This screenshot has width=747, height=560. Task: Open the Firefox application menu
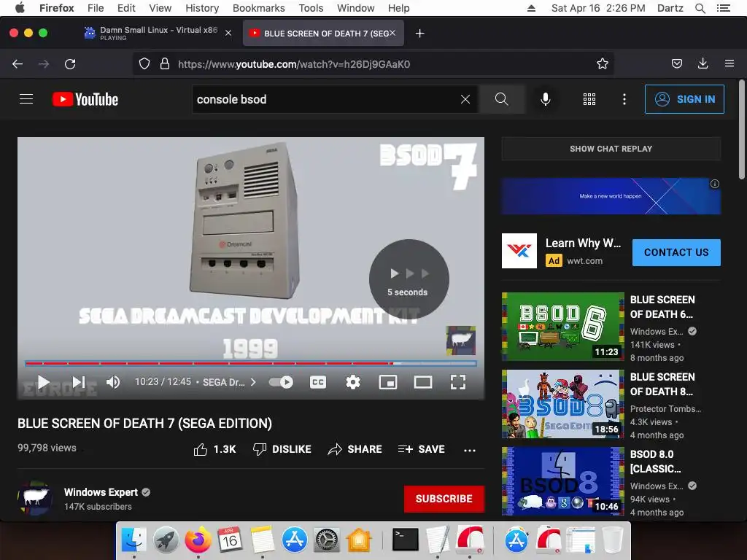pyautogui.click(x=729, y=64)
